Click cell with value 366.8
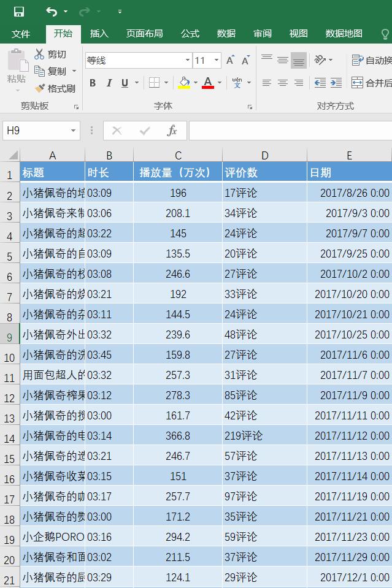The image size is (392, 588). tap(178, 436)
